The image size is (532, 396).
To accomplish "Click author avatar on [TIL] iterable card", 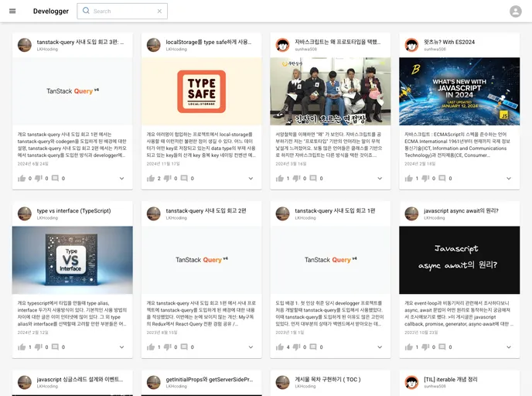I will click(x=411, y=382).
